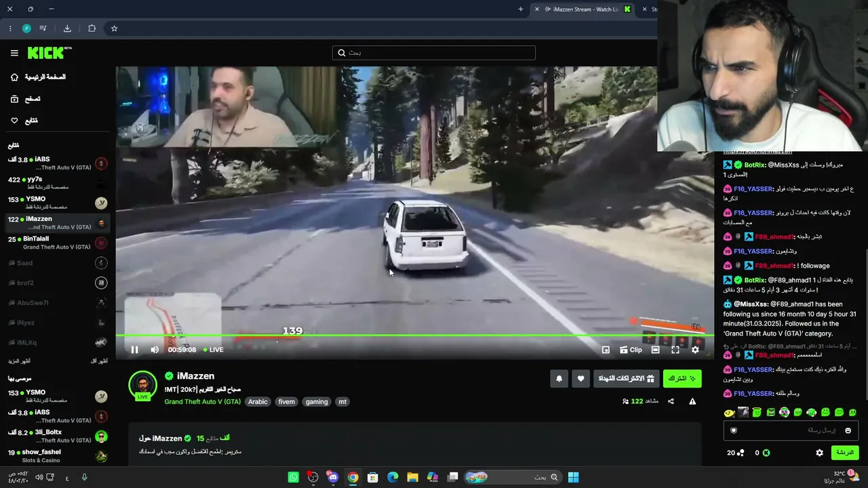Open File Explorer from the taskbar
Image resolution: width=868 pixels, height=488 pixels.
coord(412,477)
